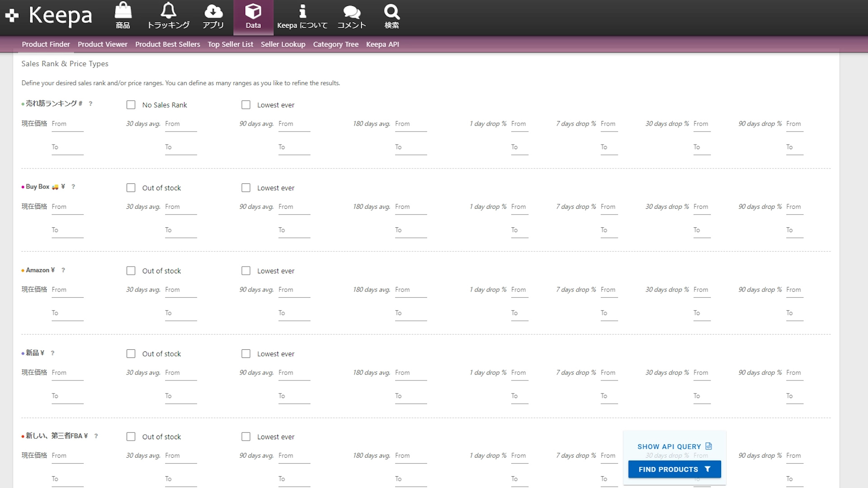Click Amazon 30 days avg. From field

(181, 290)
